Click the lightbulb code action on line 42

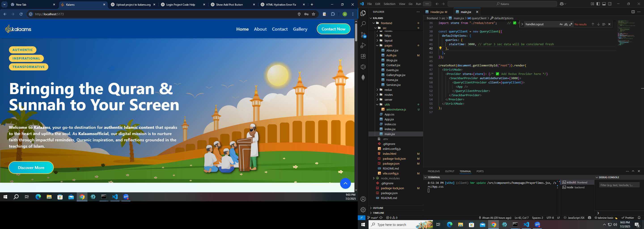(x=440, y=48)
